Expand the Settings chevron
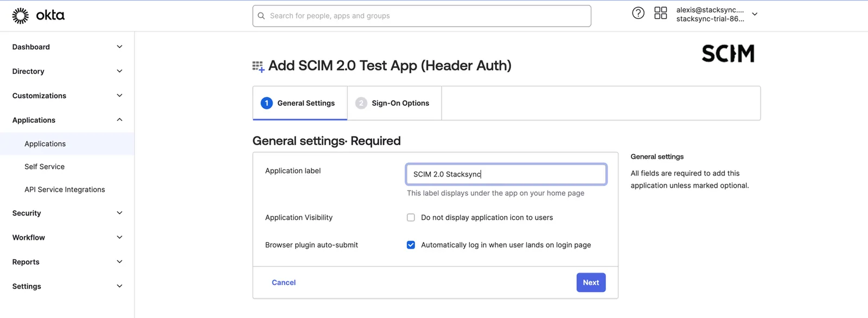Image resolution: width=868 pixels, height=318 pixels. pyautogui.click(x=119, y=286)
